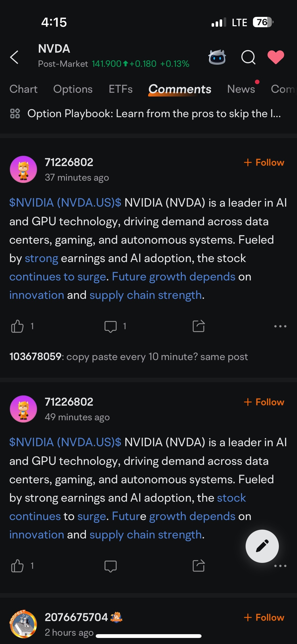
Task: Follow user 2076675704
Action: [264, 618]
